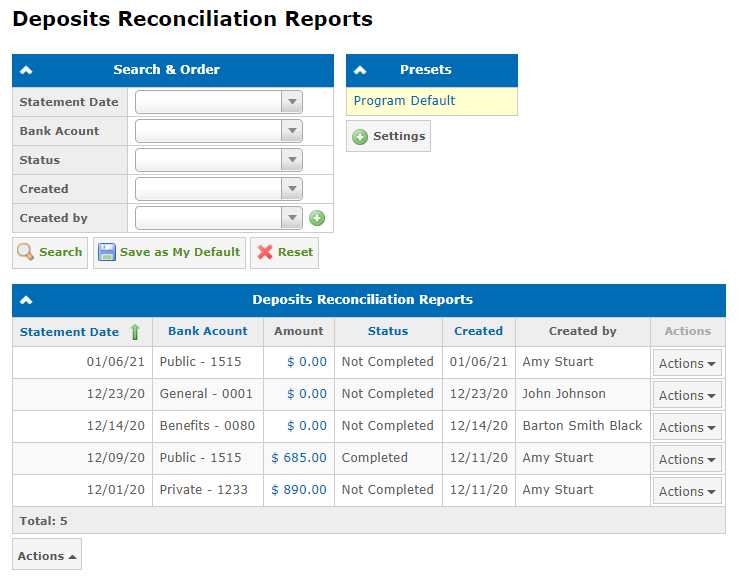Open Actions dropdown for Benefits - 0080 row
The width and height of the screenshot is (742, 577).
(687, 427)
